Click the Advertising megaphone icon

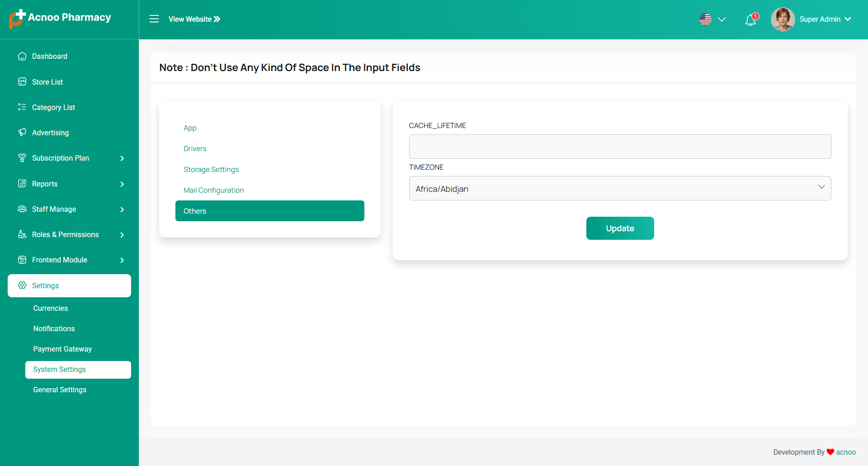(x=22, y=133)
